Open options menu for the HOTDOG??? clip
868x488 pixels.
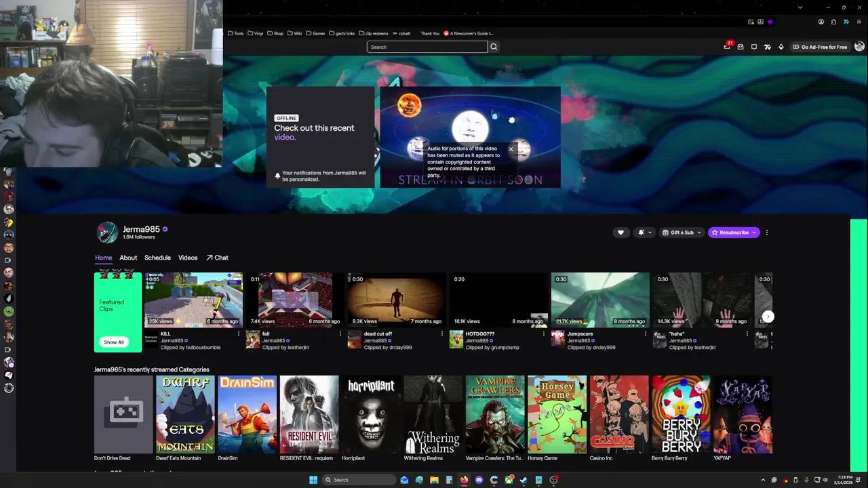pyautogui.click(x=544, y=333)
